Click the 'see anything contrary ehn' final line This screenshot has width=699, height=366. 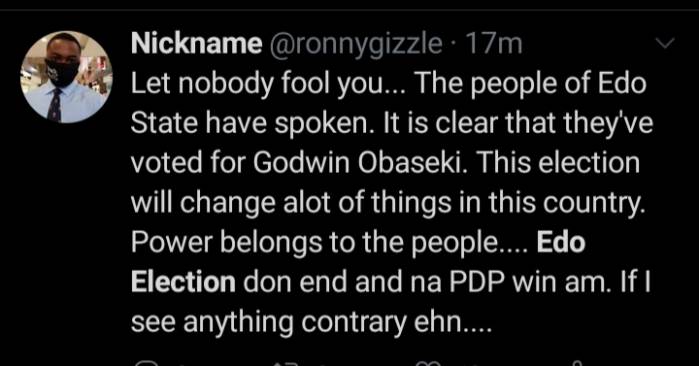[311, 323]
